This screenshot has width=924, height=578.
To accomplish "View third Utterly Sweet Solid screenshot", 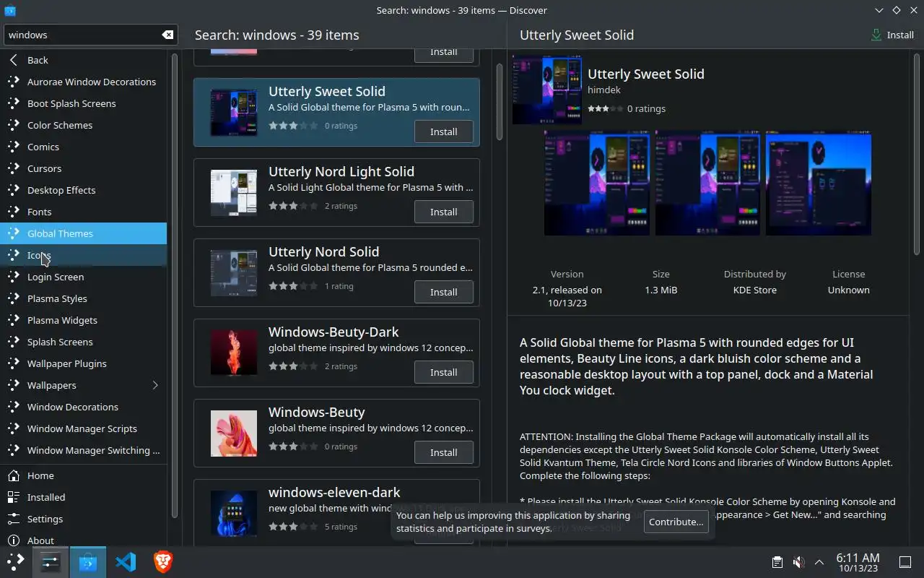I will click(819, 183).
